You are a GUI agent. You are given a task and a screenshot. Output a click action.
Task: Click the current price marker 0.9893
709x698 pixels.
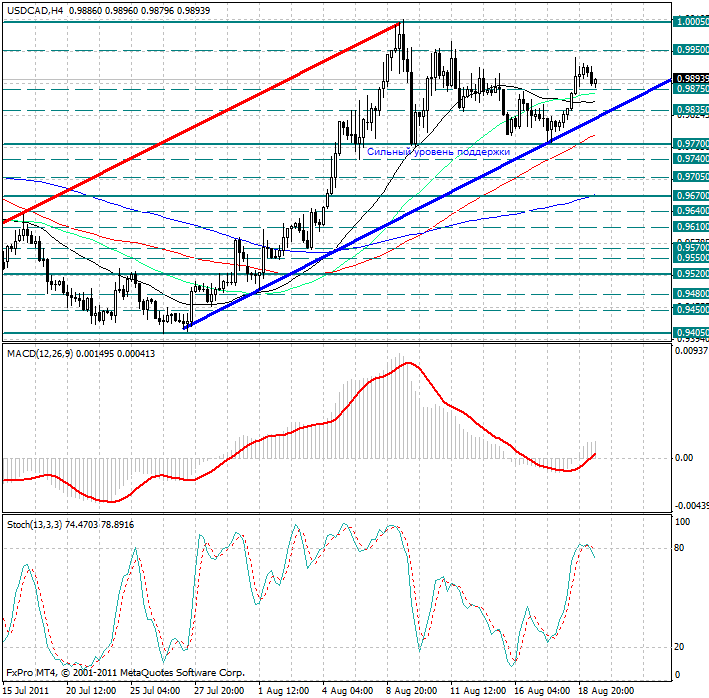pyautogui.click(x=690, y=78)
